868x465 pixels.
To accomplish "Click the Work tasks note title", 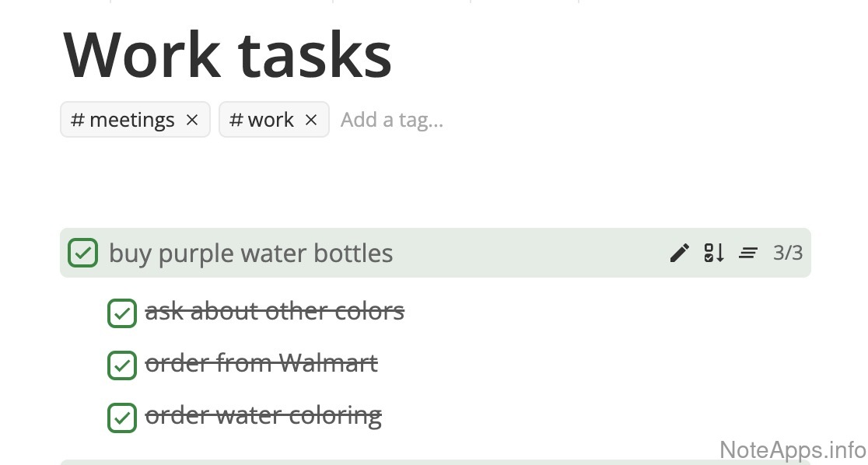I will click(227, 54).
